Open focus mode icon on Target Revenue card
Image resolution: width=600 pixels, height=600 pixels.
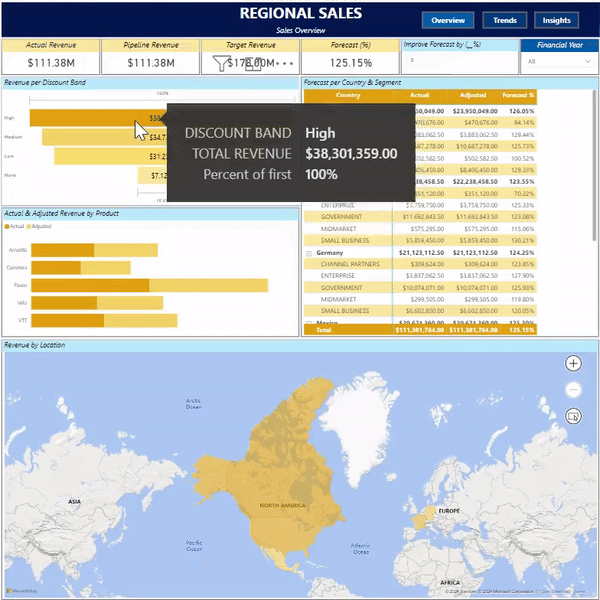pos(254,63)
